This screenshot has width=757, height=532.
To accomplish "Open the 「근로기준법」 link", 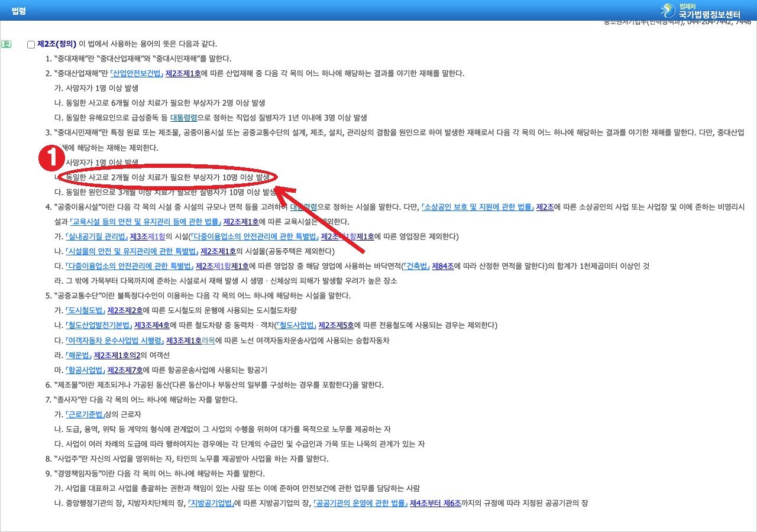I will [85, 414].
